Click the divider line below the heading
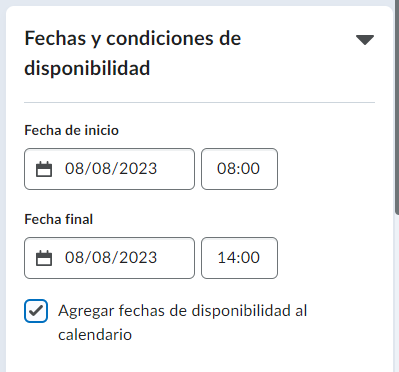Screen dimensions: 399x372 (x=199, y=103)
